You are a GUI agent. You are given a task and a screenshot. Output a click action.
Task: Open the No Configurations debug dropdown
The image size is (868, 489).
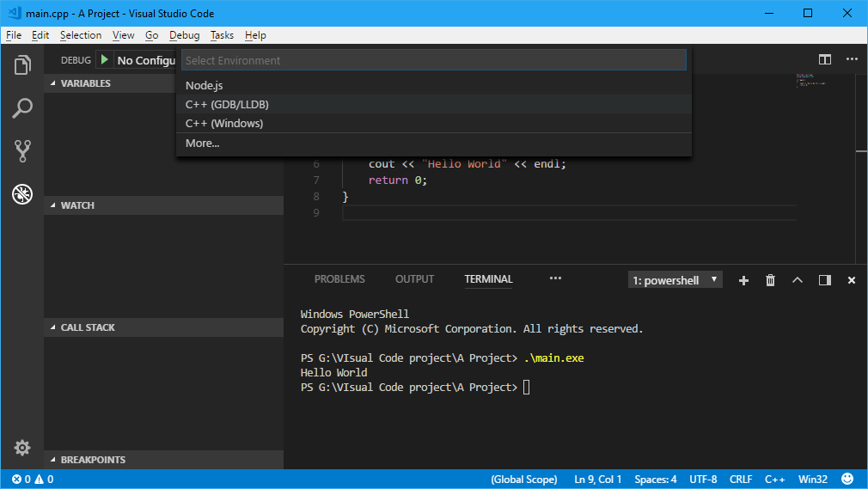click(x=146, y=60)
